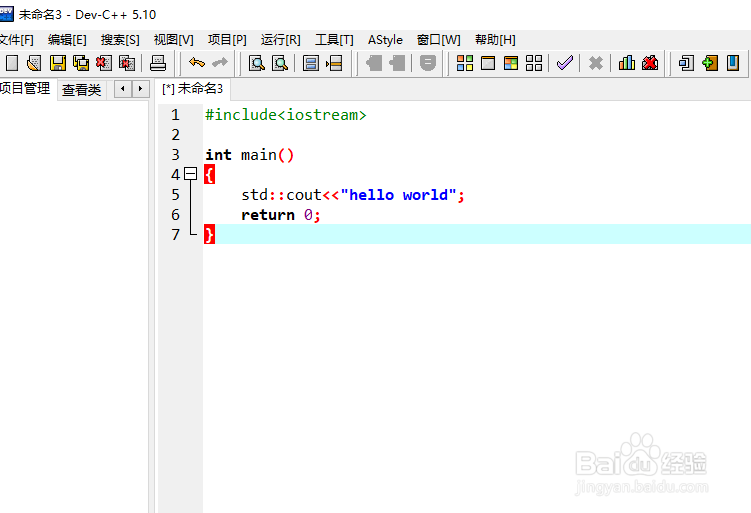Open the 搜索[S] menu
This screenshot has height=513, width=751.
120,40
